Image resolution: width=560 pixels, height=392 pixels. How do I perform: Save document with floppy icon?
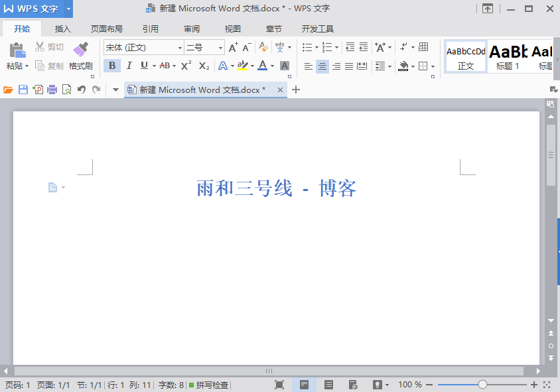23,90
